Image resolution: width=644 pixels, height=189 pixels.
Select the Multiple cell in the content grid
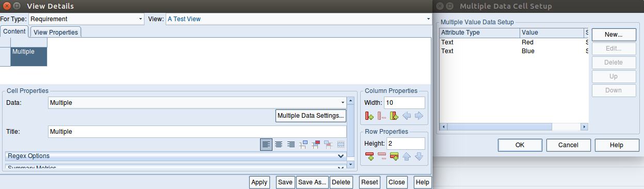point(29,57)
